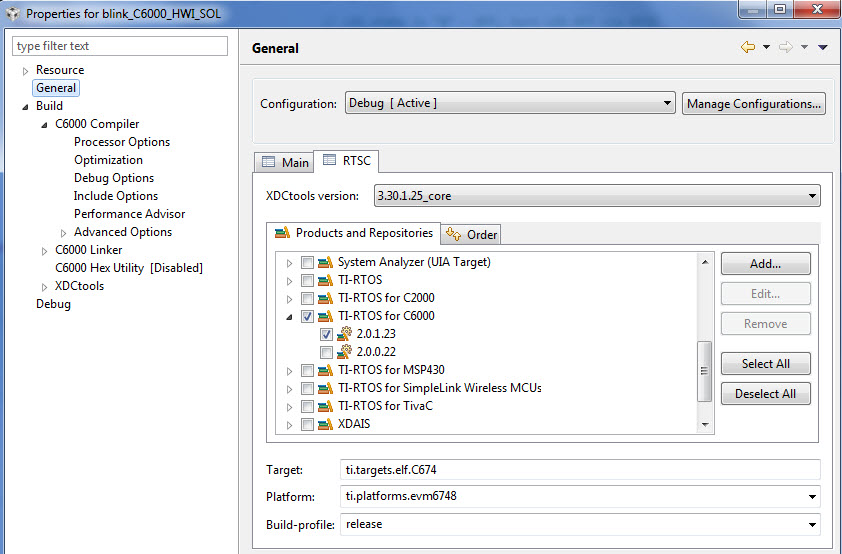This screenshot has height=554, width=842.
Task: Expand the XDCtools tree node
Action: 45,287
